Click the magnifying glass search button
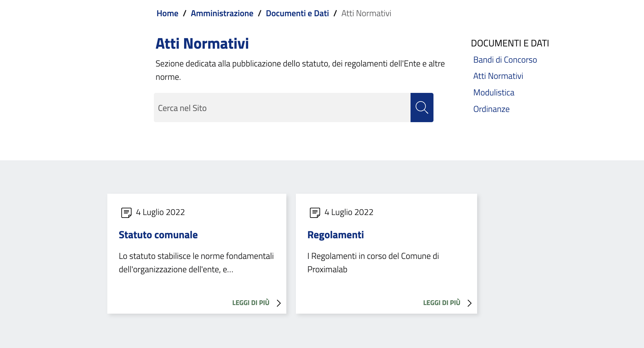The image size is (644, 348). (x=422, y=108)
